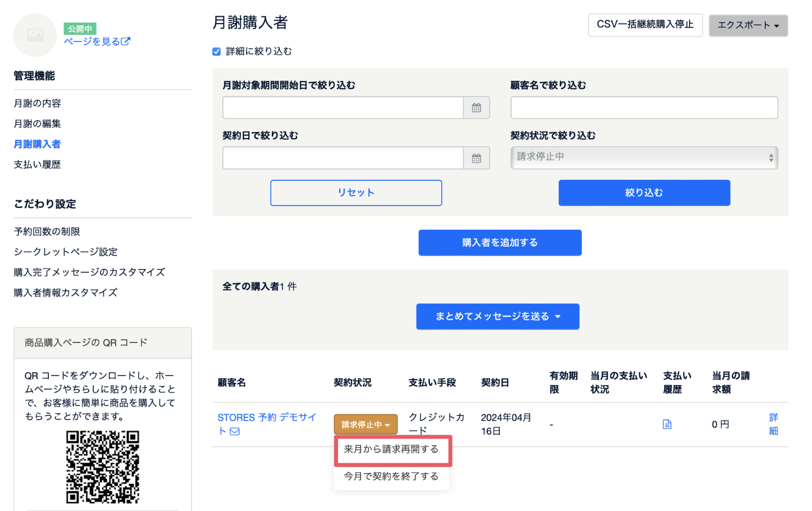The image size is (812, 511).
Task: Open the 契約状況 filter select box
Action: click(644, 158)
